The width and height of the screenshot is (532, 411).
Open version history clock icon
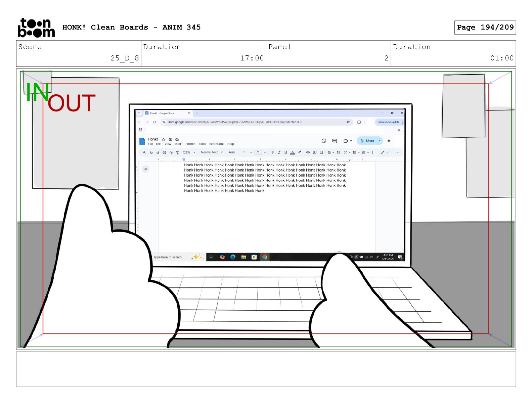click(x=324, y=141)
